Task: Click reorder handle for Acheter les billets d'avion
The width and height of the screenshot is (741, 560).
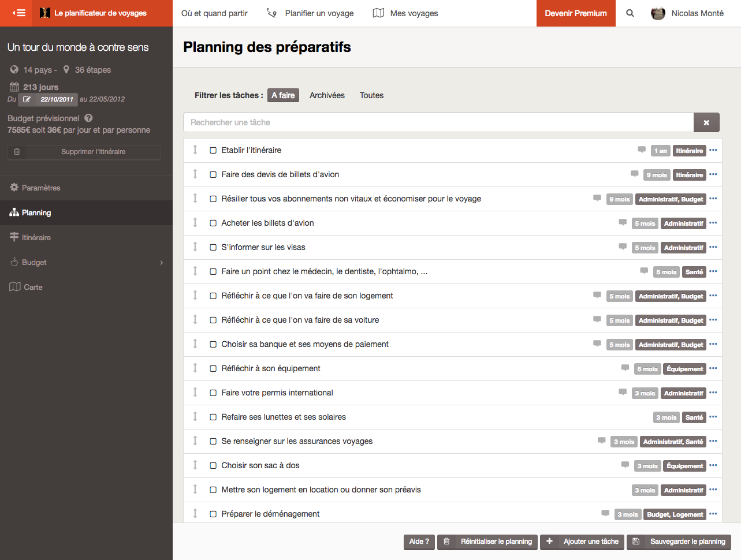Action: click(195, 223)
